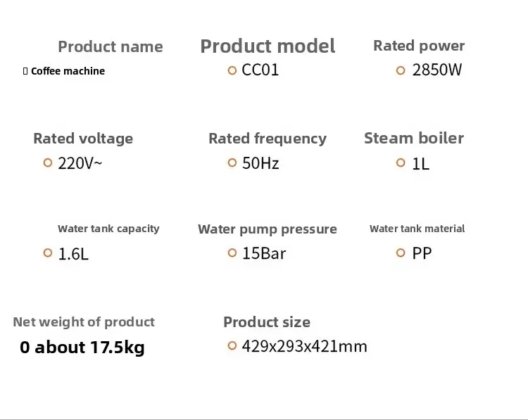Click the Water pump pressure label
The image size is (528, 420).
(268, 229)
